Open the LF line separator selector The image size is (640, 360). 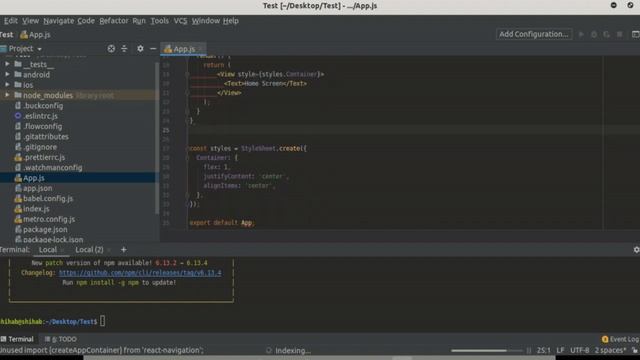coord(560,351)
